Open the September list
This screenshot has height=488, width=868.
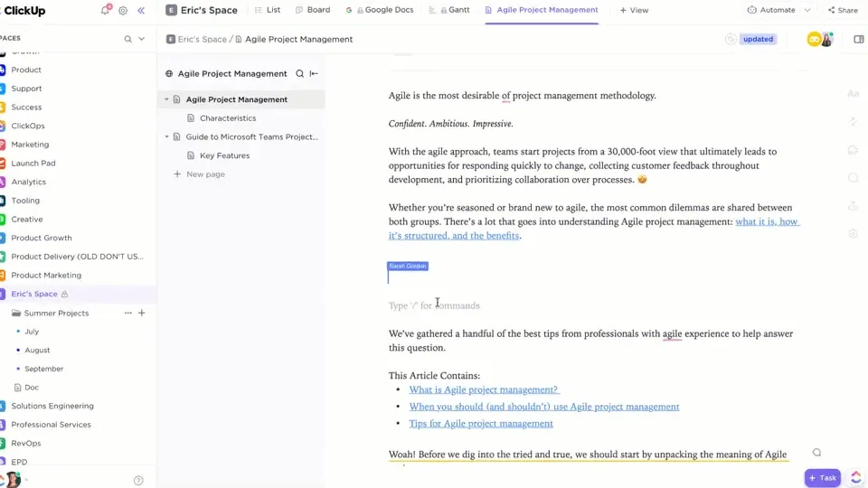click(43, 369)
